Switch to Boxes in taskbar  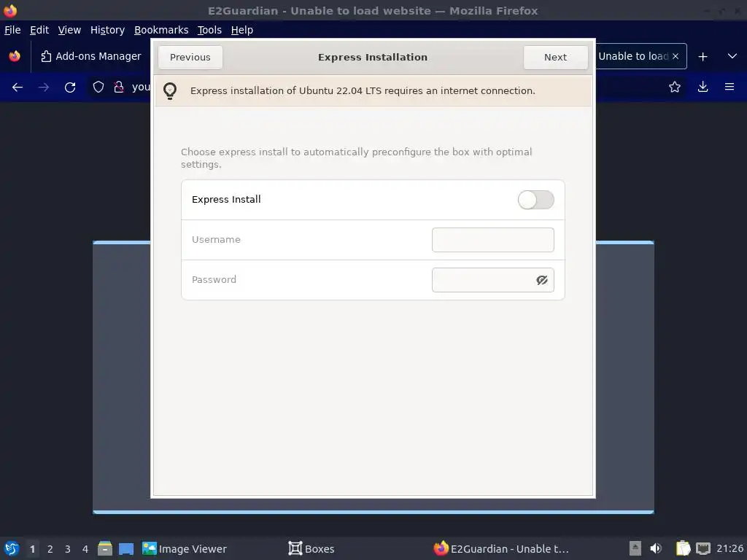311,548
